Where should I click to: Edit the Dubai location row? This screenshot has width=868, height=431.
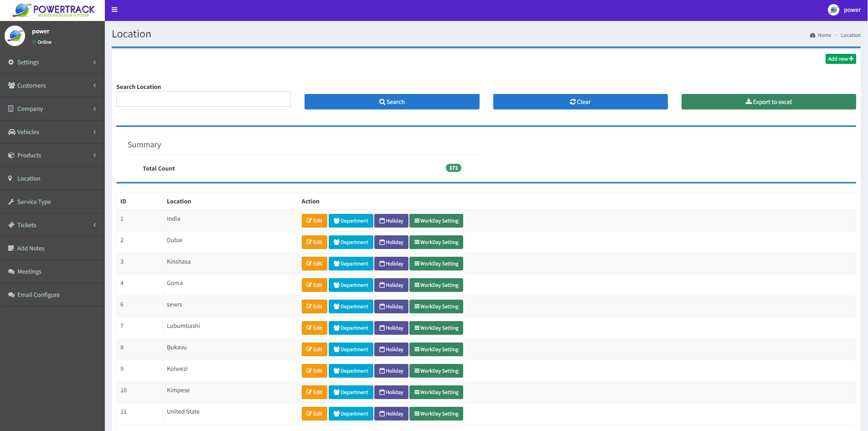click(x=314, y=242)
